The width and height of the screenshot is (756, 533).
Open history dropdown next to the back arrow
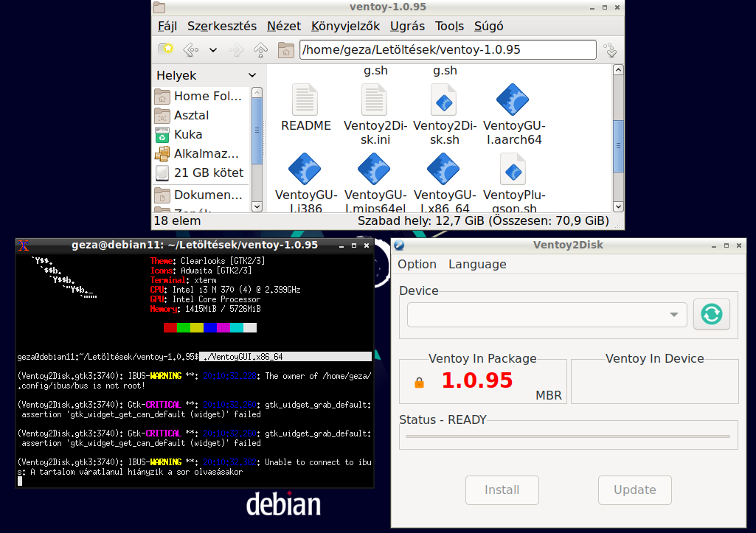(x=212, y=49)
